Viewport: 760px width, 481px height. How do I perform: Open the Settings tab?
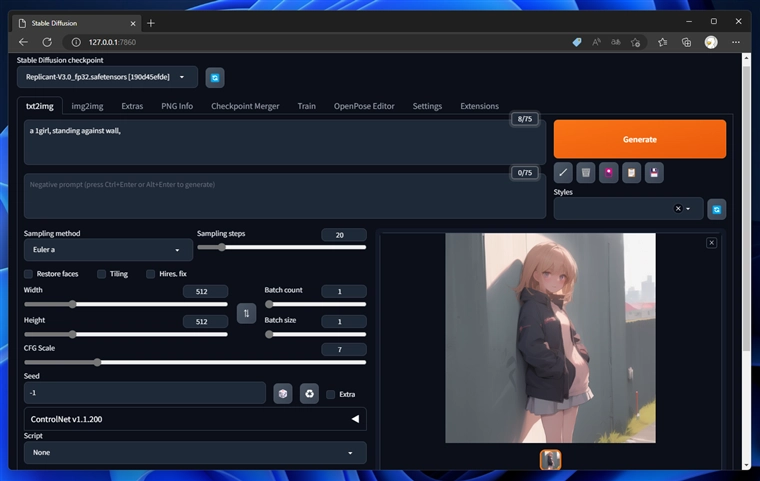[427, 106]
